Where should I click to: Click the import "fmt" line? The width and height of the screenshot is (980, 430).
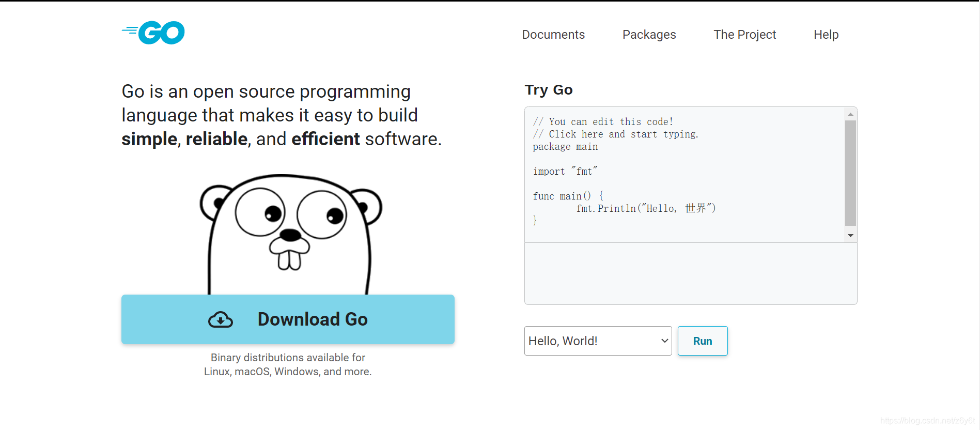coord(565,171)
